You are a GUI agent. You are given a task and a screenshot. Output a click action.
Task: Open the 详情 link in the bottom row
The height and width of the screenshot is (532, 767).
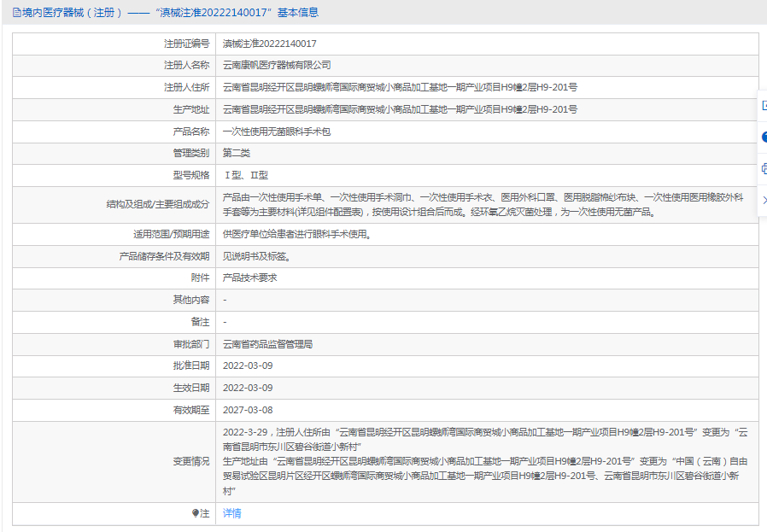click(x=232, y=513)
